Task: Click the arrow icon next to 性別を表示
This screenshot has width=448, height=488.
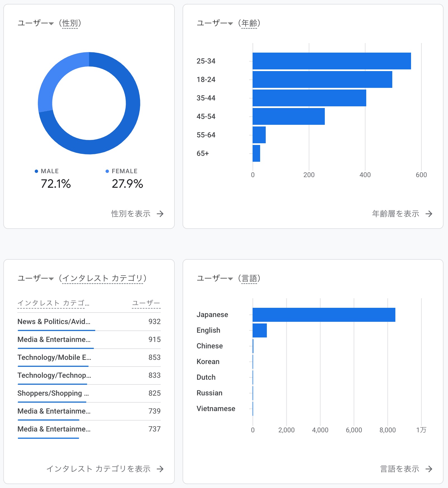Action: tap(160, 214)
